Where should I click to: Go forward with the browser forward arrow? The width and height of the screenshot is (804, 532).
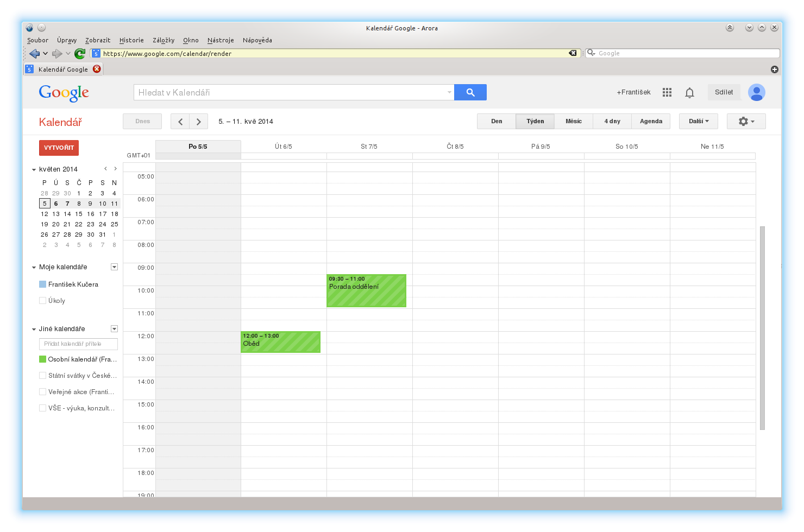(x=57, y=53)
